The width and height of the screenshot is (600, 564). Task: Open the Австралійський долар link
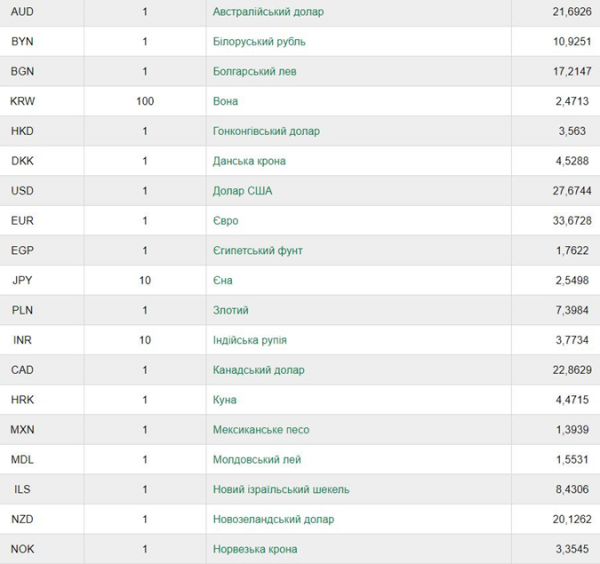(268, 12)
